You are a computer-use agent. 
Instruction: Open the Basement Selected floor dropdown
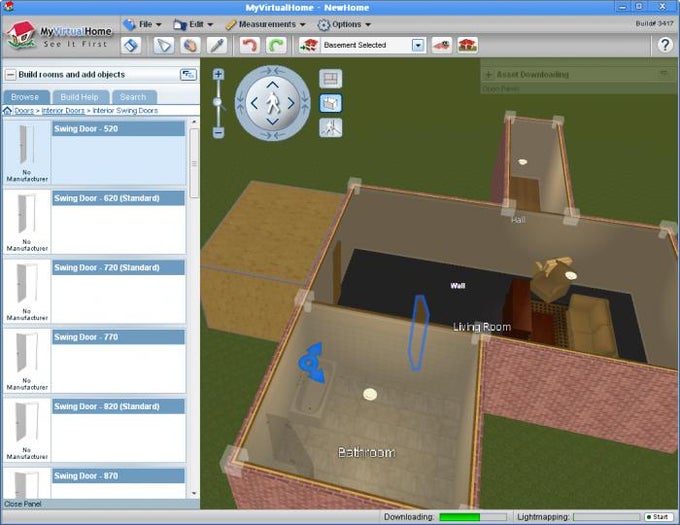tap(418, 45)
